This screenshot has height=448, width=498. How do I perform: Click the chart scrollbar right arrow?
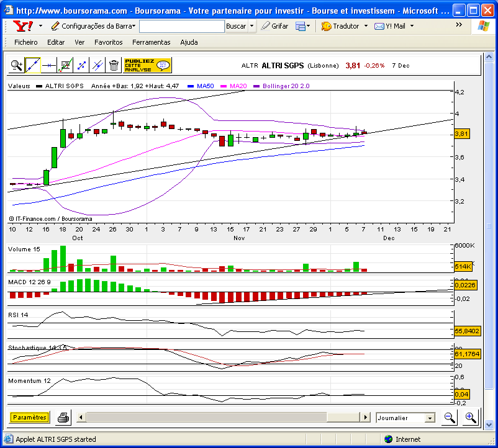365,417
